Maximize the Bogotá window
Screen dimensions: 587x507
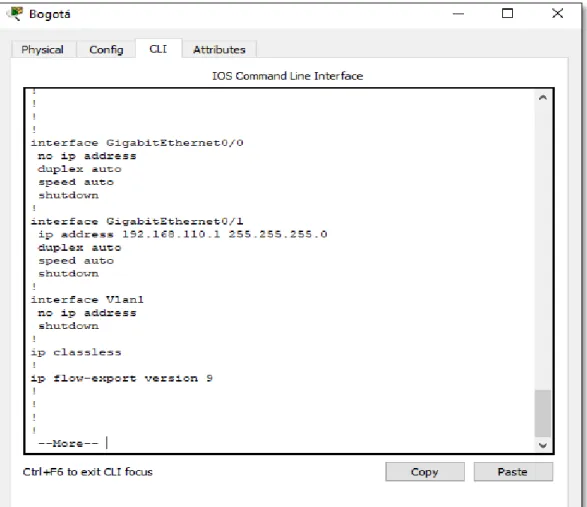point(508,14)
